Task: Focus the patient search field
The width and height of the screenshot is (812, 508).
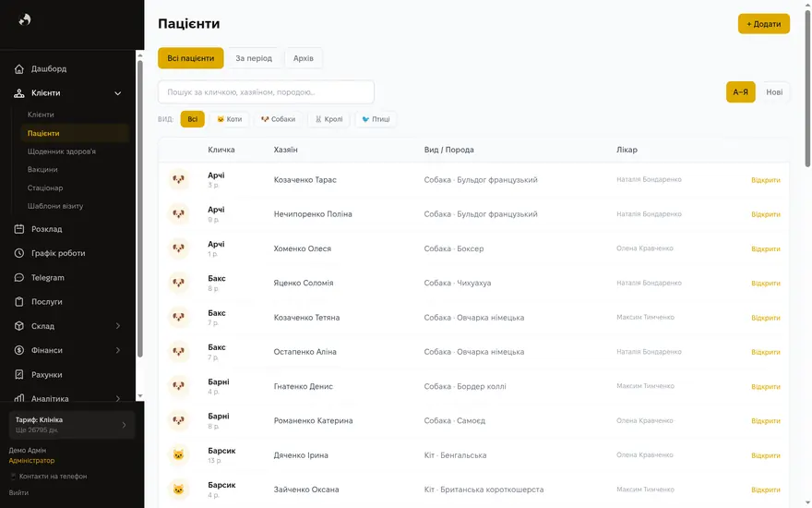Action: [266, 92]
